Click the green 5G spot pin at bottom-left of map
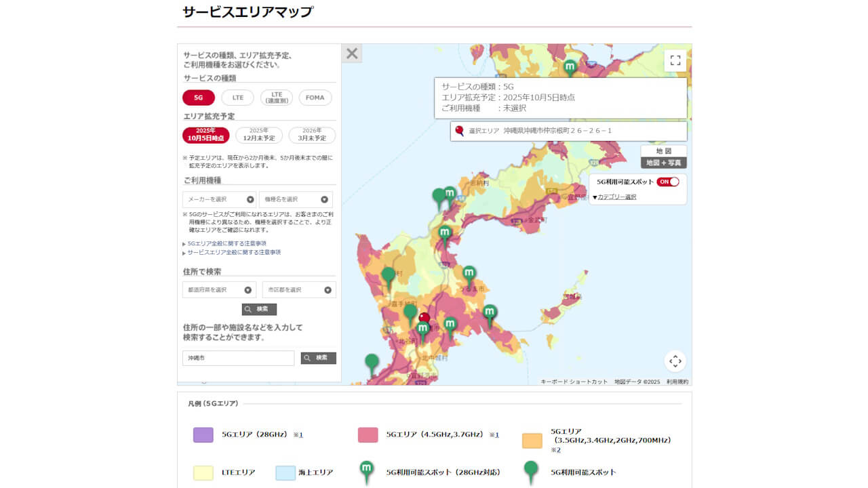Screen dimensions: 868x488 coord(372,363)
